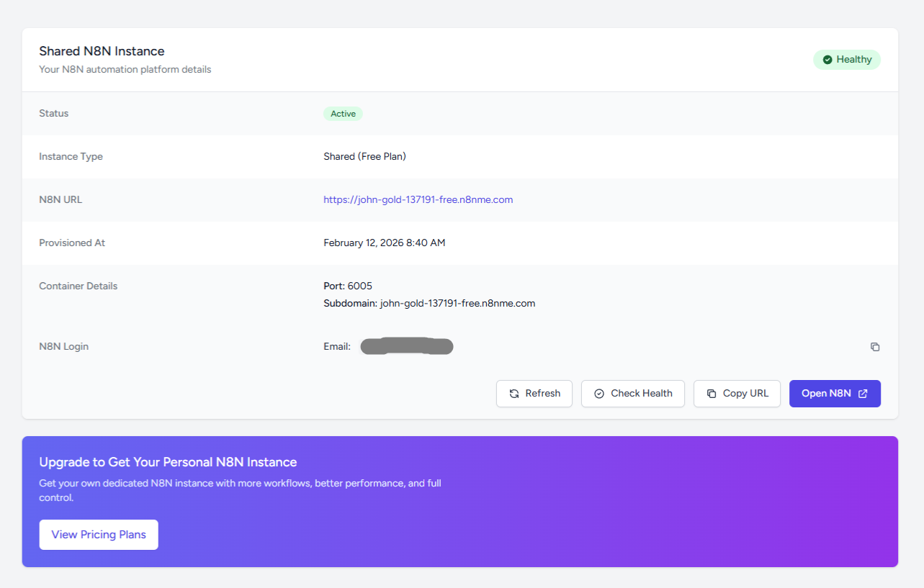
Task: Click the Shared (Free Plan) instance type value
Action: pos(364,156)
